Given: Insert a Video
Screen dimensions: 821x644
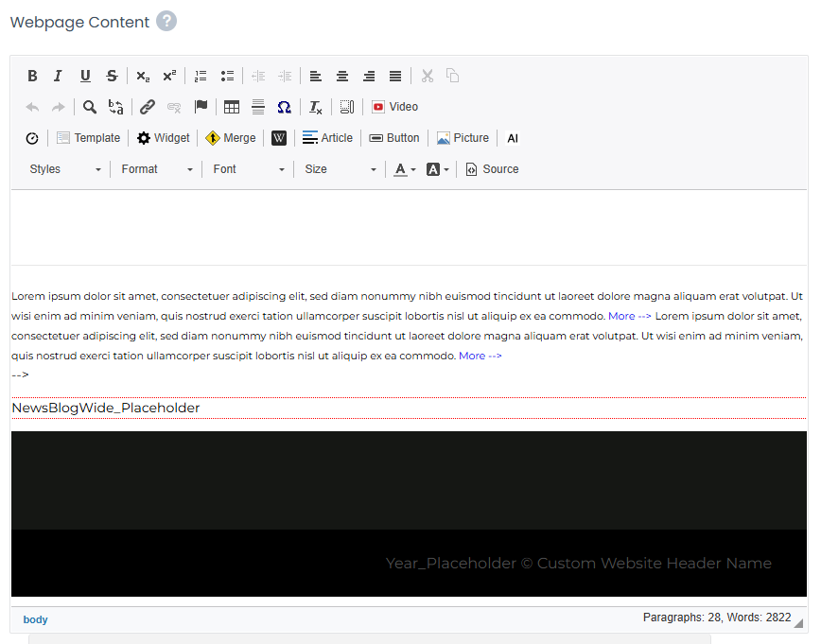Looking at the screenshot, I should pos(394,107).
